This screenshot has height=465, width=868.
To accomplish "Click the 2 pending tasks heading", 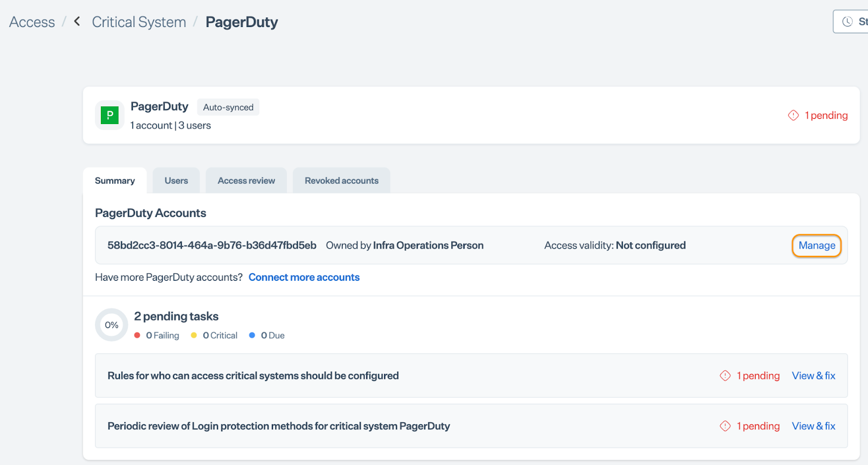I will click(x=176, y=316).
